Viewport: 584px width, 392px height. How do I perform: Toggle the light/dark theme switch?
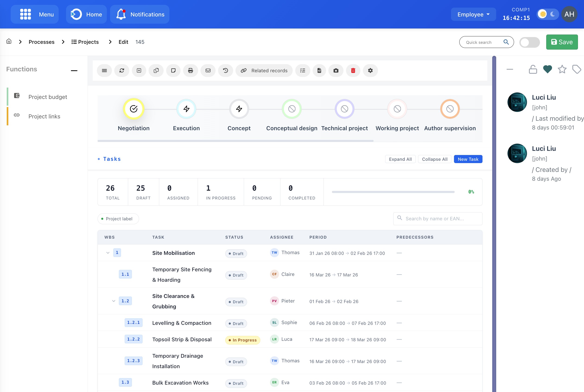point(547,14)
